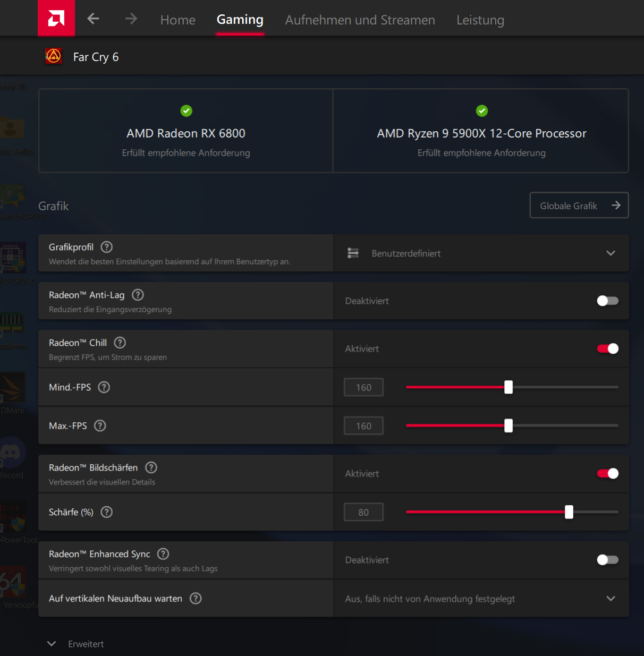
Task: Open the Leistung tab
Action: 480,20
